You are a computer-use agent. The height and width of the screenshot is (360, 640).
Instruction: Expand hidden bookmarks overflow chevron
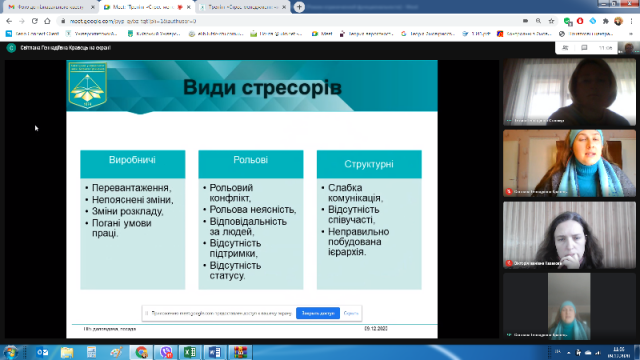point(631,34)
